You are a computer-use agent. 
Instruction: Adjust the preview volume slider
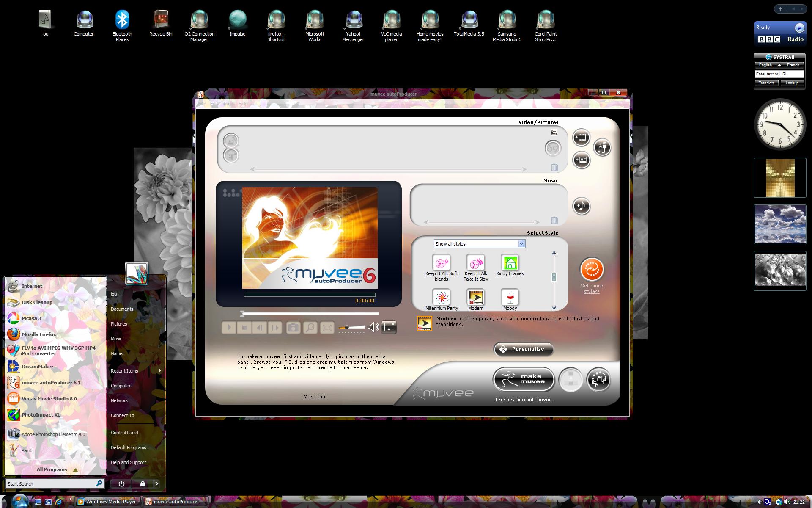[351, 327]
